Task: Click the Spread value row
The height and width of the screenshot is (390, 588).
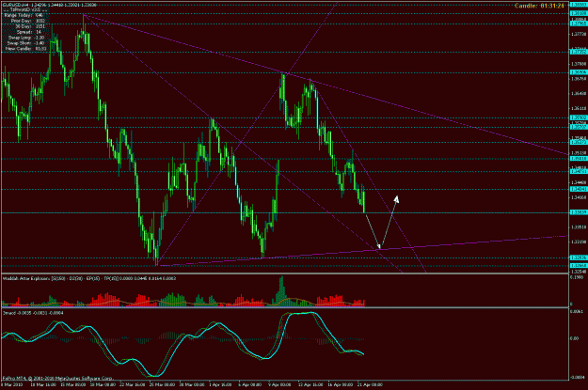Action: click(30, 32)
